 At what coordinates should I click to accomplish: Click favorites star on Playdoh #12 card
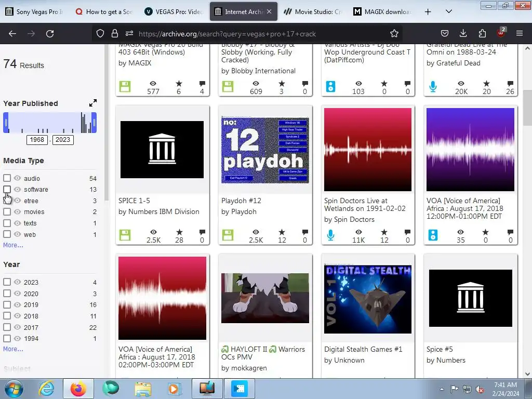[282, 232]
